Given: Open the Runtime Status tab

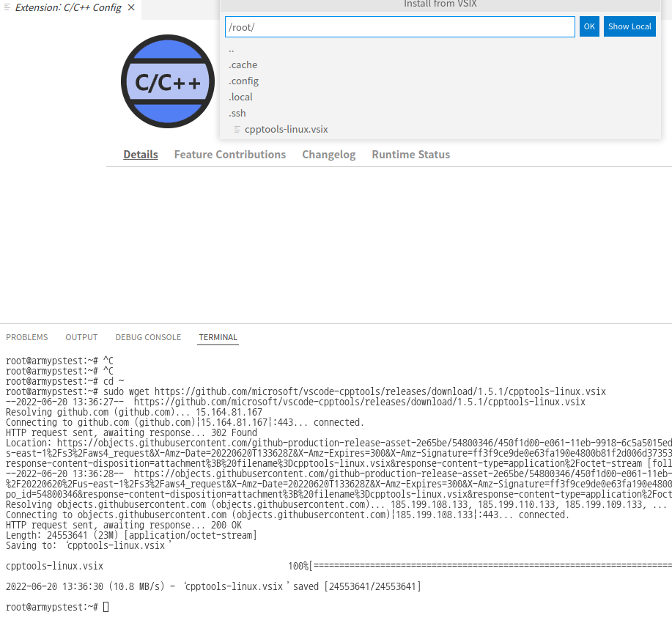Looking at the screenshot, I should coord(410,155).
